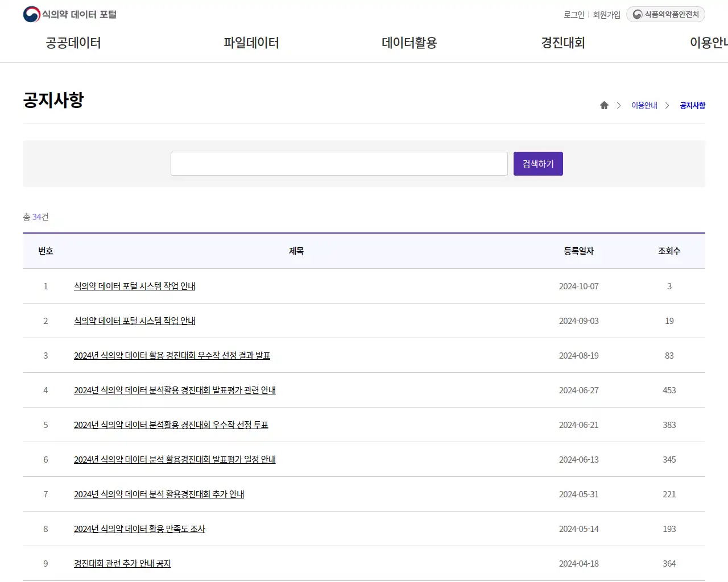Image resolution: width=728 pixels, height=582 pixels.
Task: Click date 2024-06-21 cell
Action: pyautogui.click(x=579, y=425)
